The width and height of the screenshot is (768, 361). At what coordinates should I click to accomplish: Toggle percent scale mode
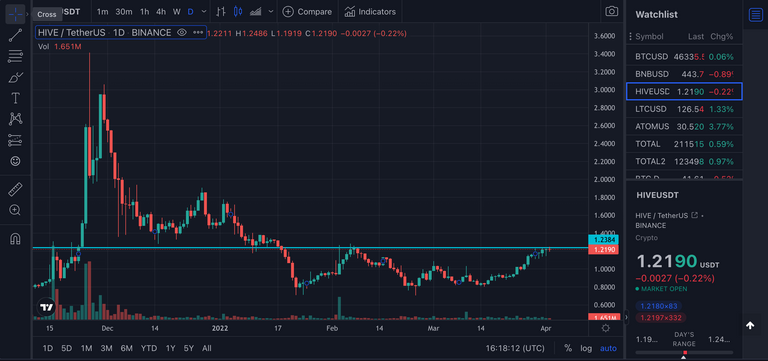(568, 348)
